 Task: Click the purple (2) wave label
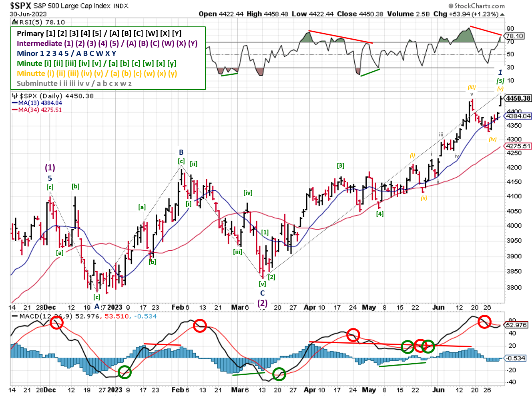(x=262, y=303)
